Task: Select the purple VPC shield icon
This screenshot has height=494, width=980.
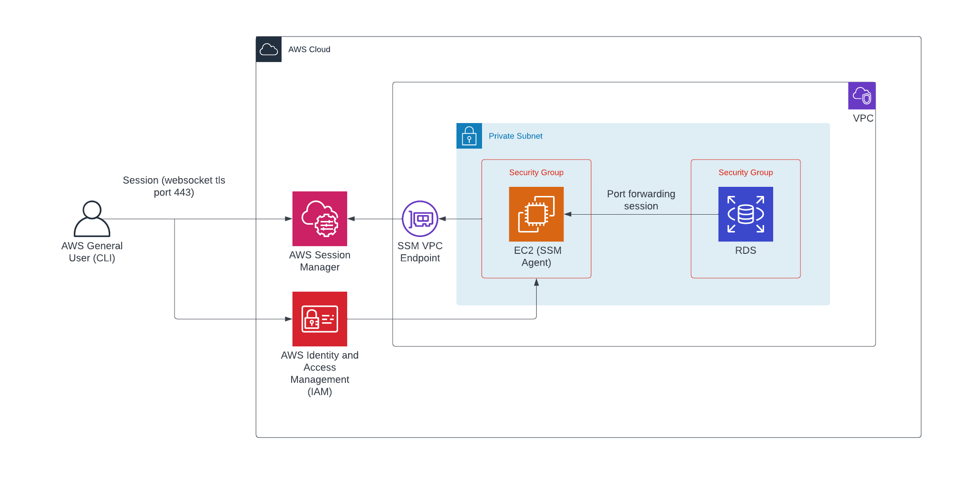Action: pos(862,96)
